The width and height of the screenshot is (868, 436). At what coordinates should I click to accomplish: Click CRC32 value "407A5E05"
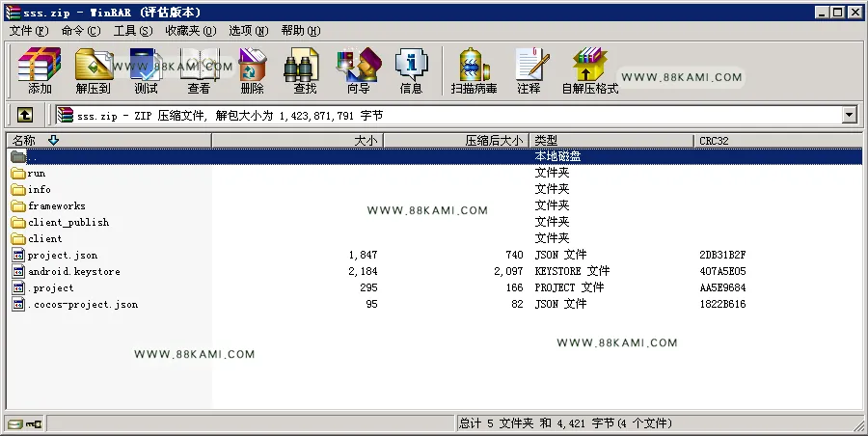click(722, 271)
